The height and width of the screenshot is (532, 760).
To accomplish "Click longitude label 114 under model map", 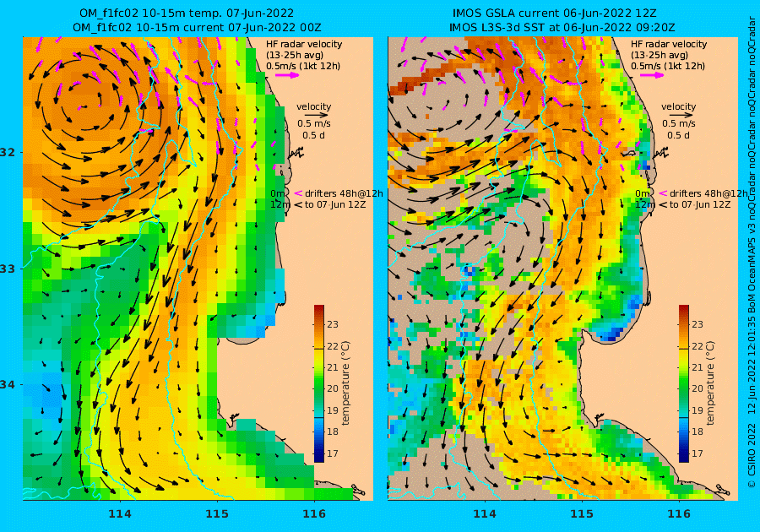I will [120, 514].
